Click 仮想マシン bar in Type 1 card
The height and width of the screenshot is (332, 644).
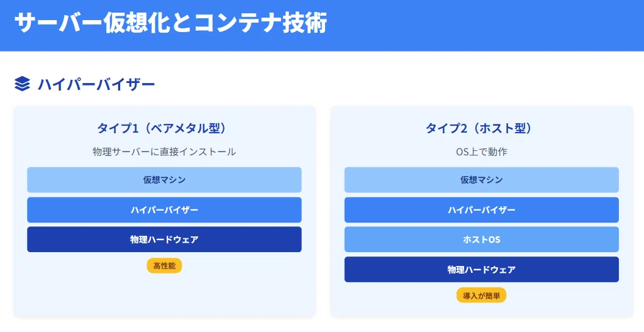pyautogui.click(x=164, y=180)
